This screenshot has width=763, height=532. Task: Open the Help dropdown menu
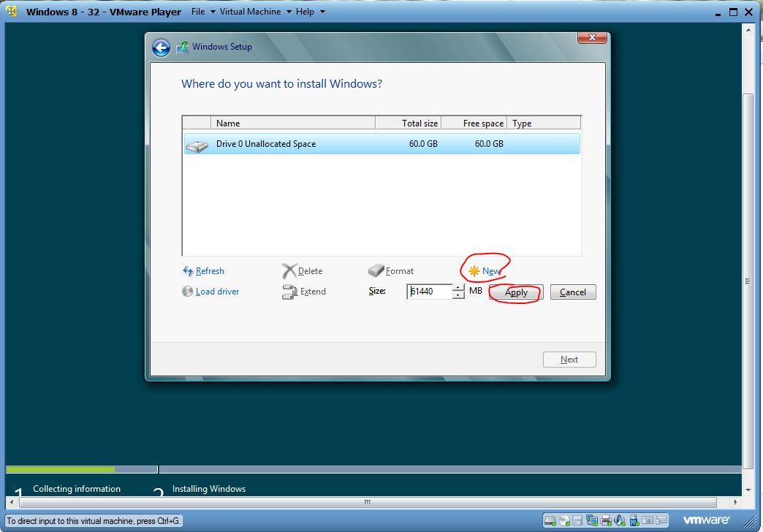coord(311,12)
